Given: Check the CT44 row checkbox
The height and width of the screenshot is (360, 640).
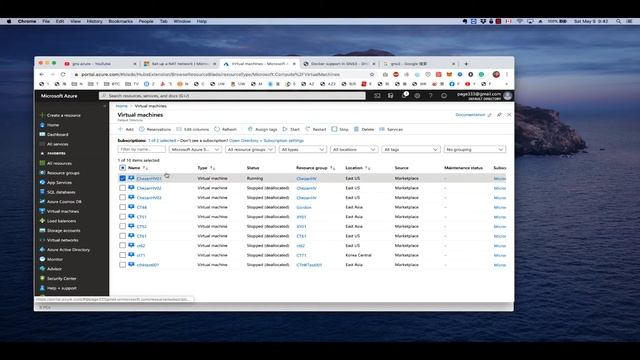Looking at the screenshot, I should coord(122,207).
